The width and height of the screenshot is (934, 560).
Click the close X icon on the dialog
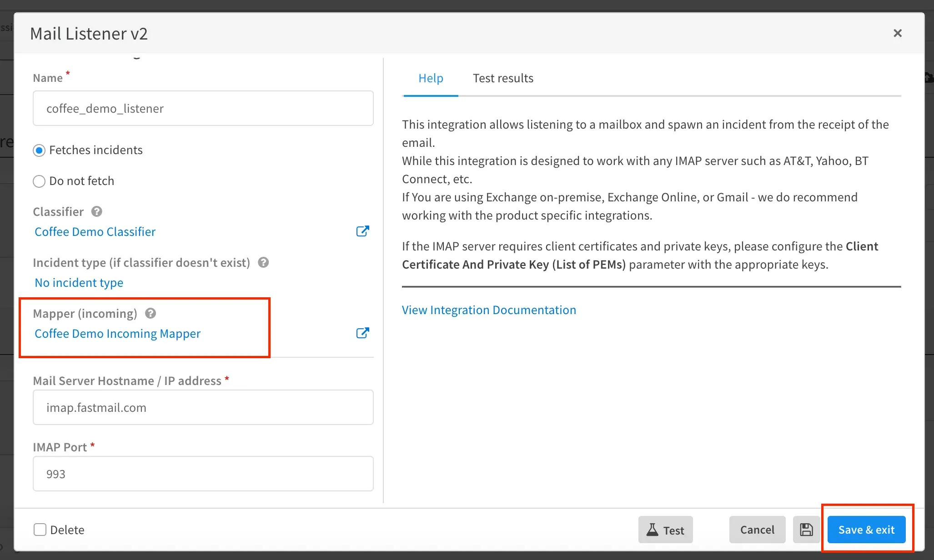pos(898,33)
